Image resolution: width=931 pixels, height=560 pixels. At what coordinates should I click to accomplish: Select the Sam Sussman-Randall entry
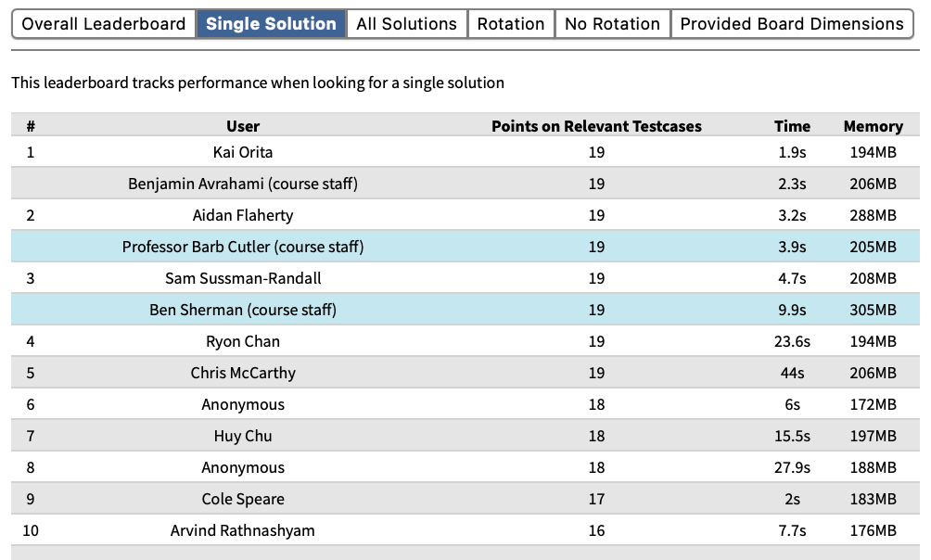tap(243, 278)
